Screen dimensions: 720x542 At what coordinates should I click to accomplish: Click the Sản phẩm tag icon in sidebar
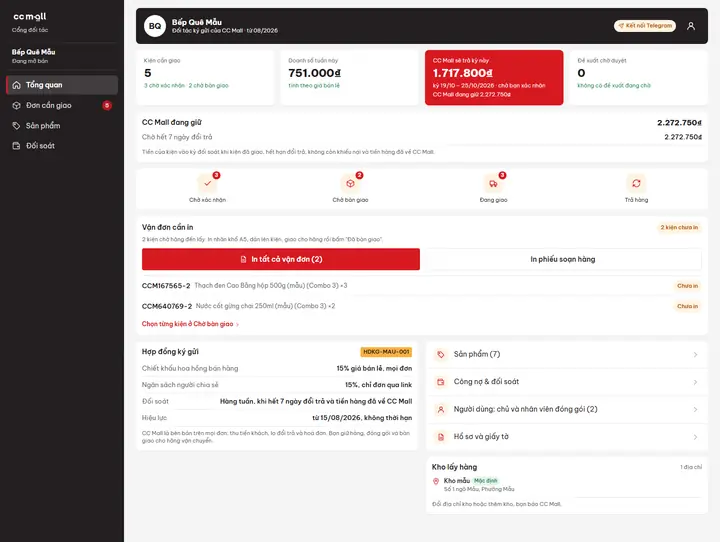coord(17,125)
